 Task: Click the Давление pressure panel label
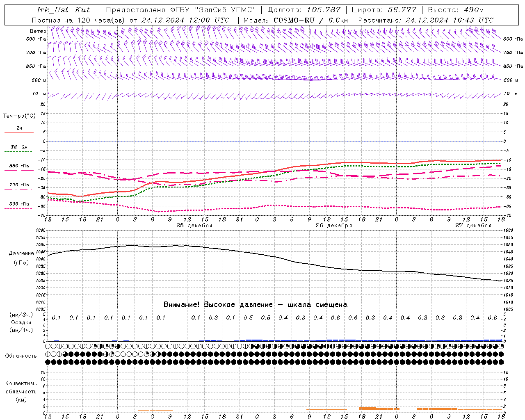[21, 253]
